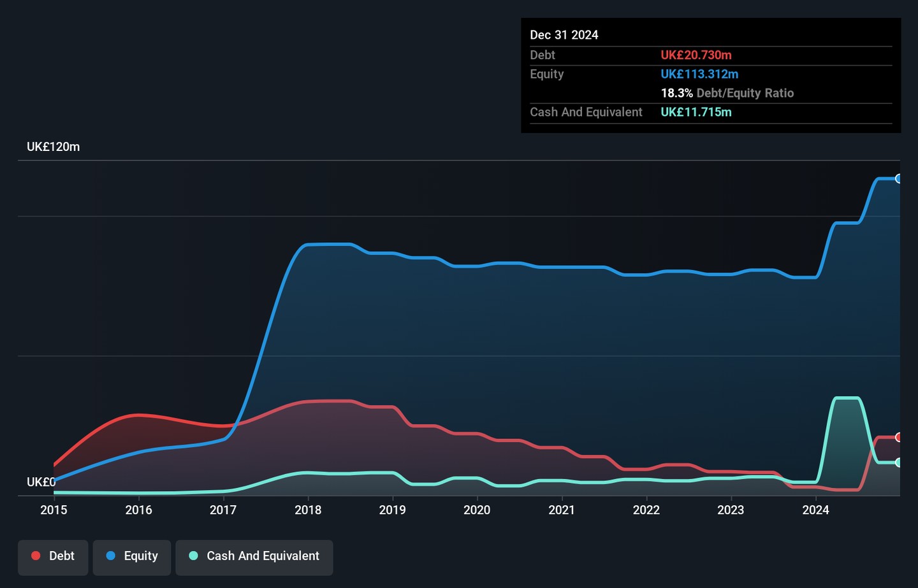
Task: Click the blue Equity endpoint marker
Action: pyautogui.click(x=898, y=179)
